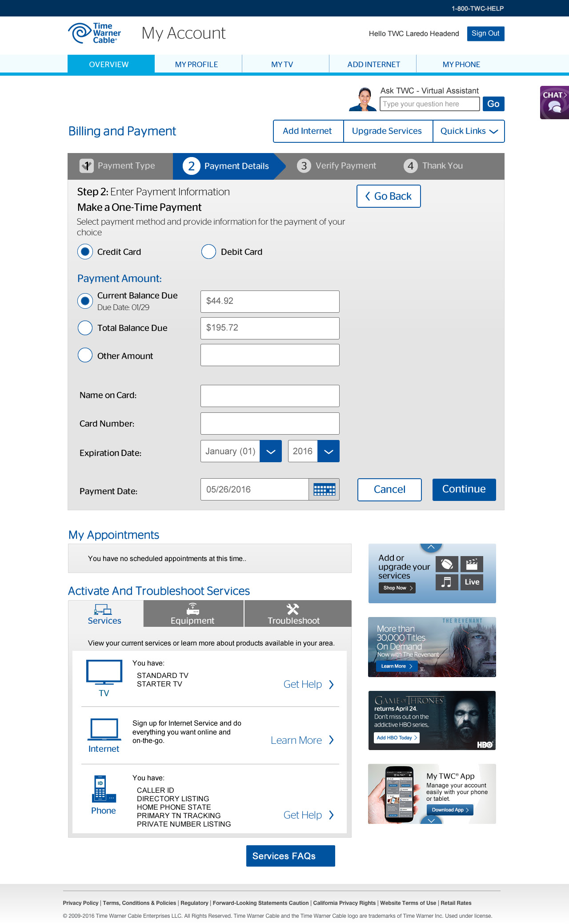Open the MY PROFILE tab
This screenshot has width=569, height=924.
[x=198, y=64]
